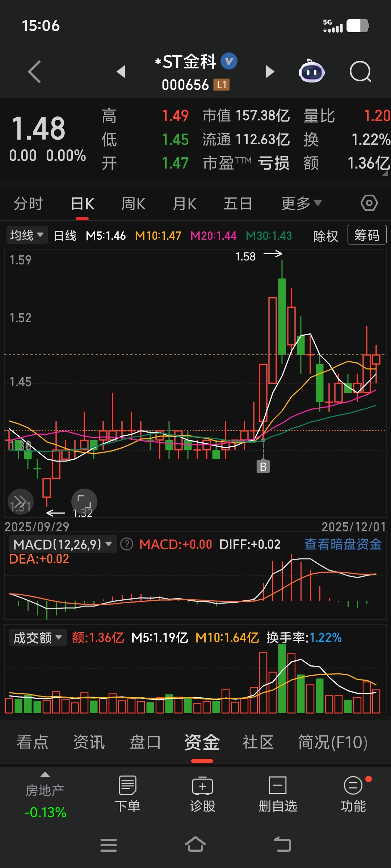Open the 成交额 indicator dropdown
This screenshot has width=391, height=868.
click(38, 638)
